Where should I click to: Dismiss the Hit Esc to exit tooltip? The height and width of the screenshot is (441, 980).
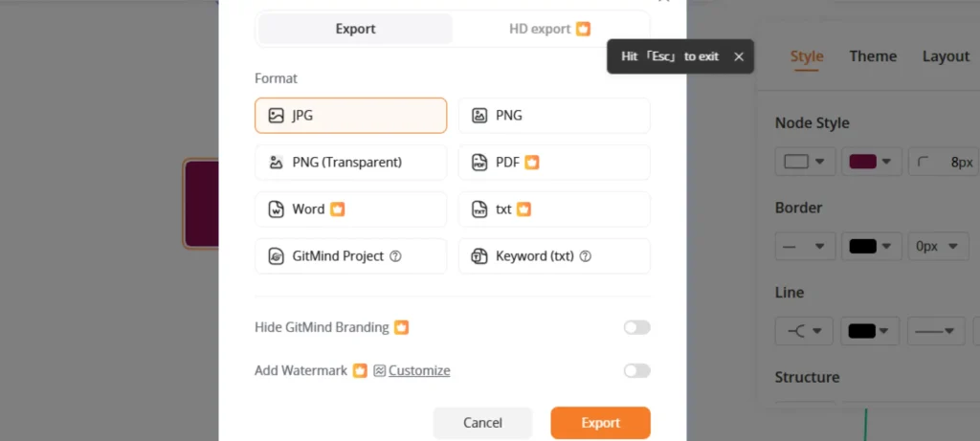[x=739, y=56]
